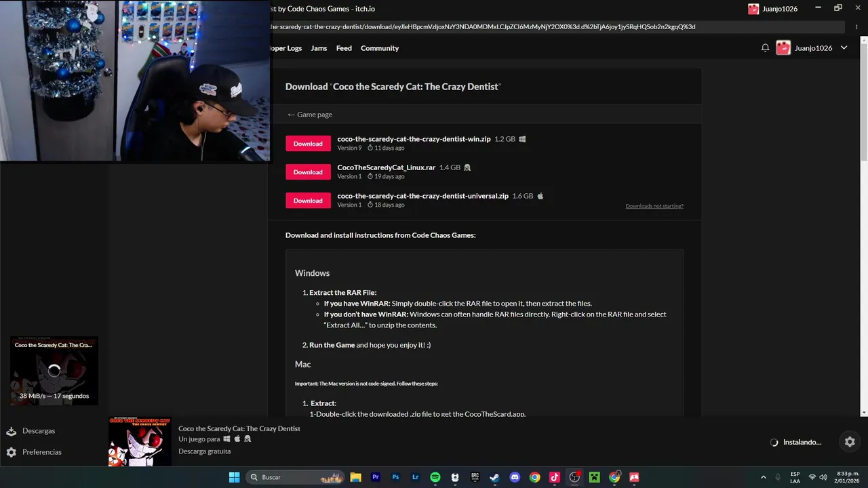This screenshot has width=868, height=488.
Task: Open the itch.io app in the taskbar
Action: pyautogui.click(x=634, y=477)
